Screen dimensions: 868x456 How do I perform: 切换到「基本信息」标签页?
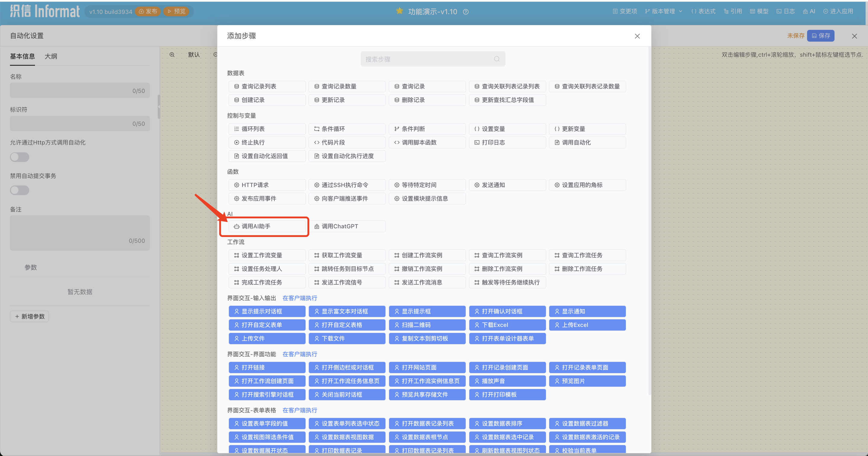[x=22, y=56]
